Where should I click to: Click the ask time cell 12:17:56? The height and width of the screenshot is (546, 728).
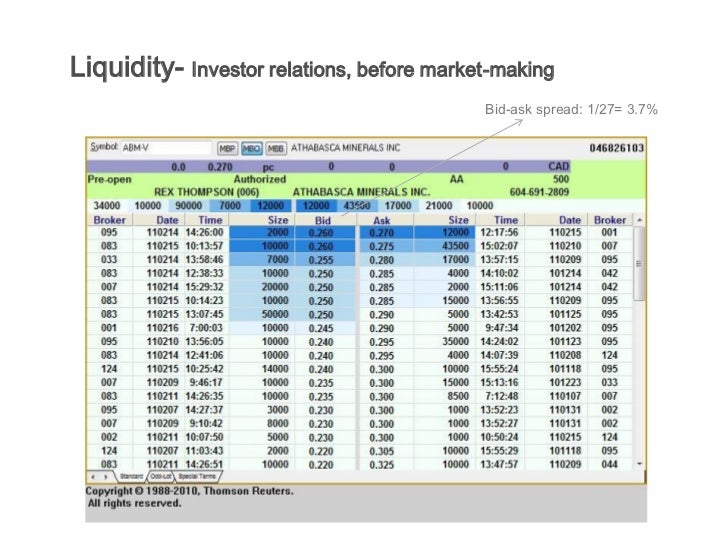click(499, 232)
